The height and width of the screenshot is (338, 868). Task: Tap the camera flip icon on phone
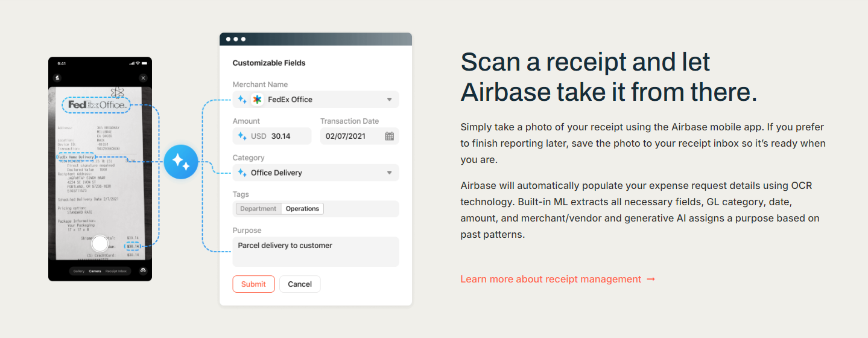[x=143, y=271]
